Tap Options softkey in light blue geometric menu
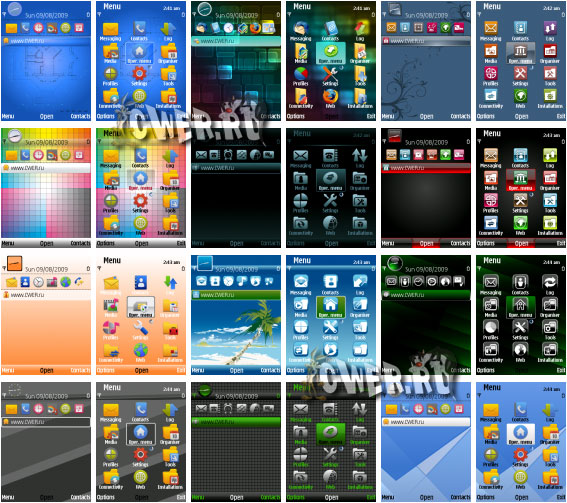This screenshot has height=503, width=567. 485,498
